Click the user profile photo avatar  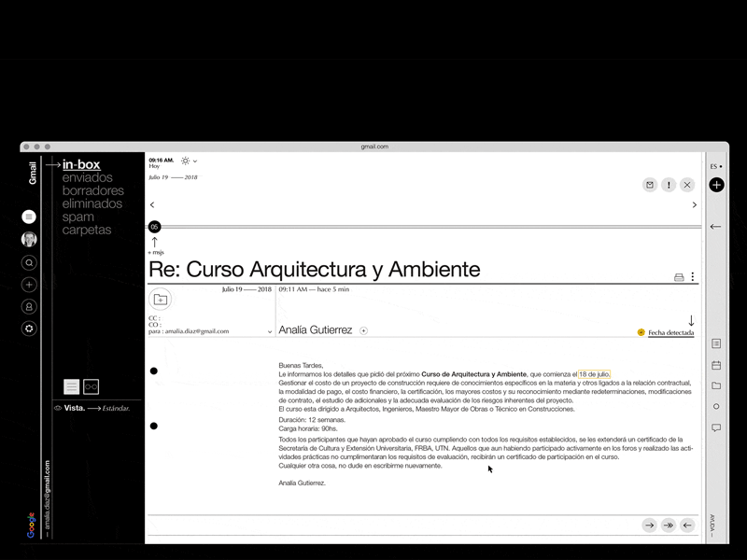coord(29,239)
